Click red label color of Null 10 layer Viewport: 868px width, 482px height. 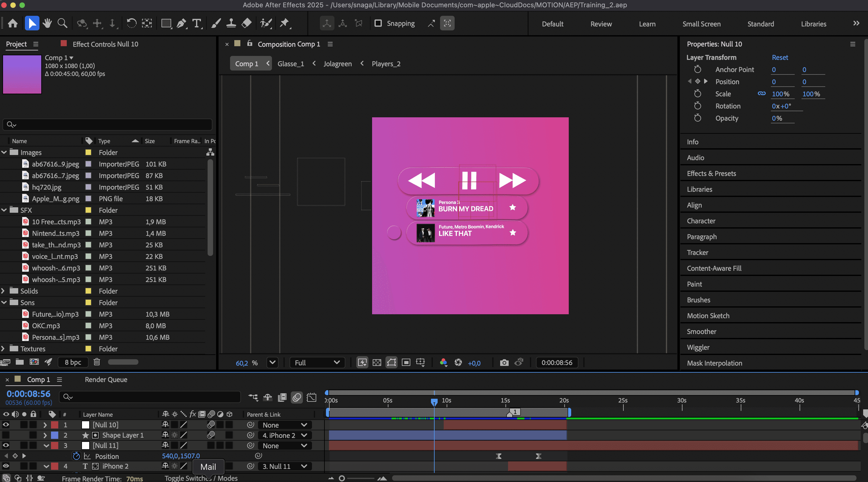pos(55,425)
